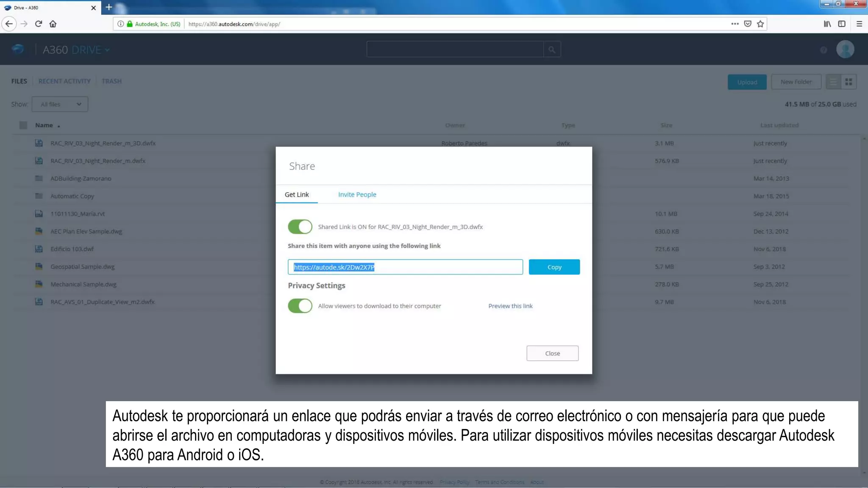
Task: Click the A360 search magnifier icon
Action: (552, 50)
